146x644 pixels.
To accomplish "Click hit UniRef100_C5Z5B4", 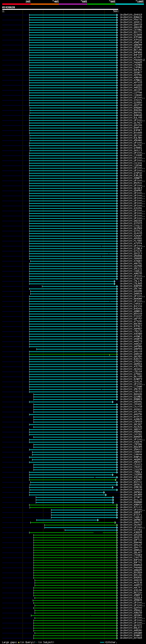I will click(131, 65).
